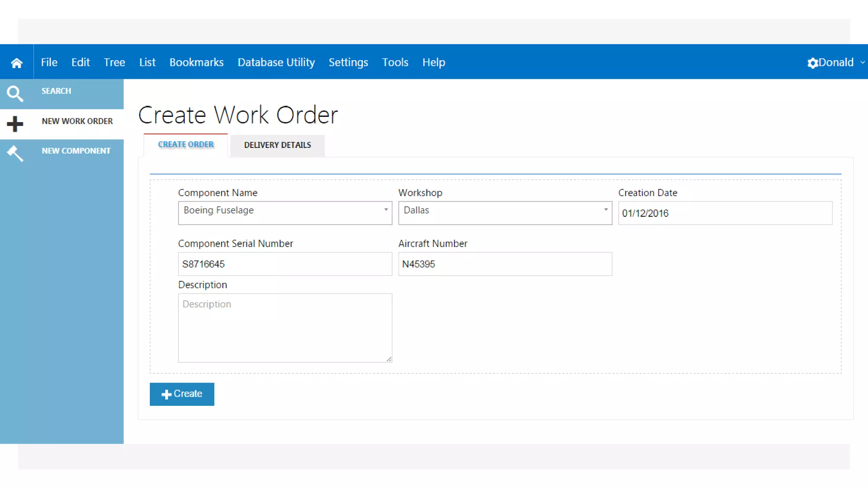Click inside the Description text area
Image resolution: width=868 pixels, height=488 pixels.
[285, 328]
